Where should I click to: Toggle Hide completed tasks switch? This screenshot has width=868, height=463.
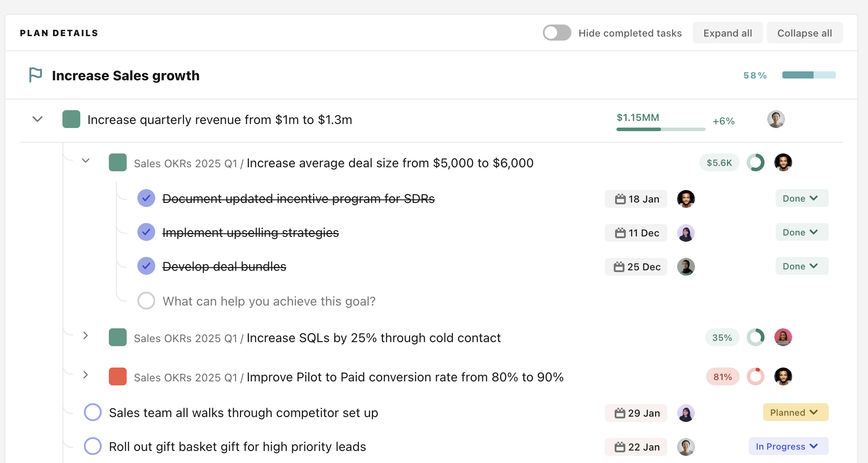[x=557, y=33]
